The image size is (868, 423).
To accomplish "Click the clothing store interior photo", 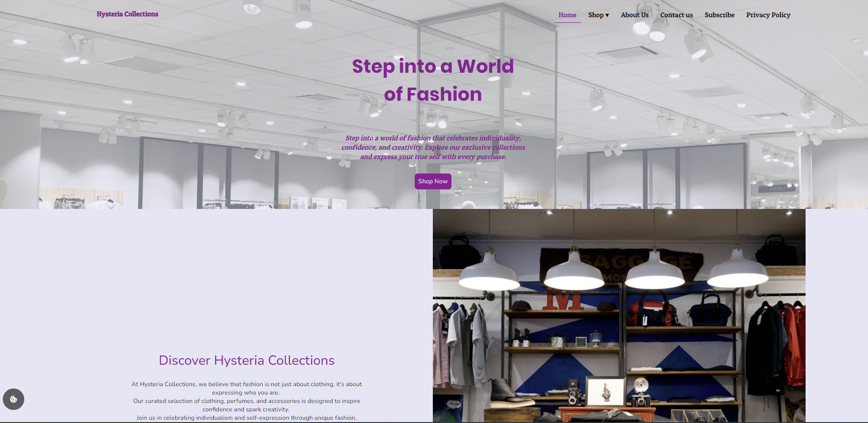I will point(619,316).
